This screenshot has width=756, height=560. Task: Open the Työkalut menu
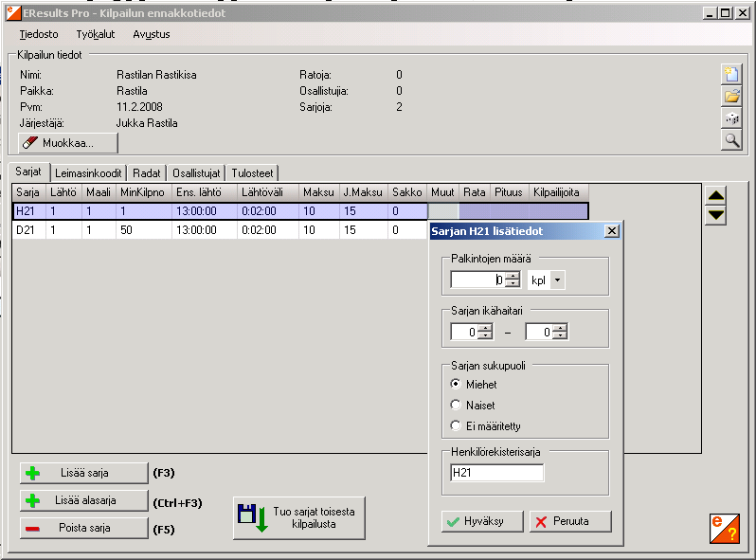[96, 34]
